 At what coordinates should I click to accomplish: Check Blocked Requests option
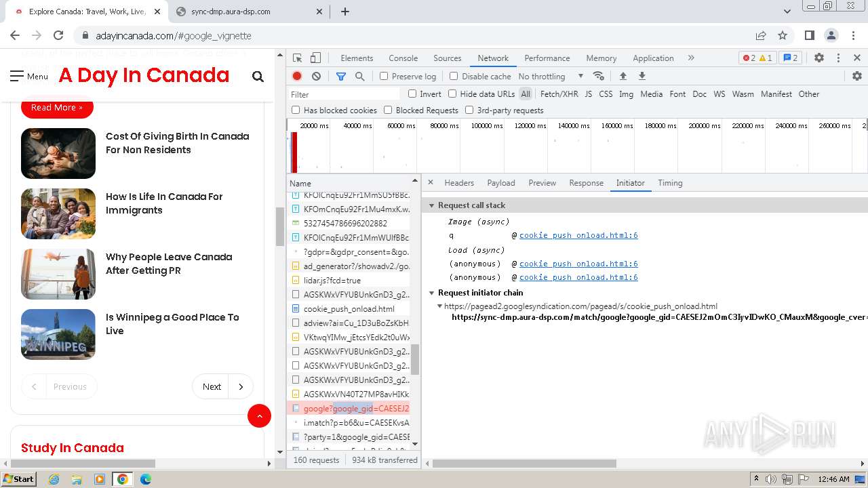[x=388, y=110]
